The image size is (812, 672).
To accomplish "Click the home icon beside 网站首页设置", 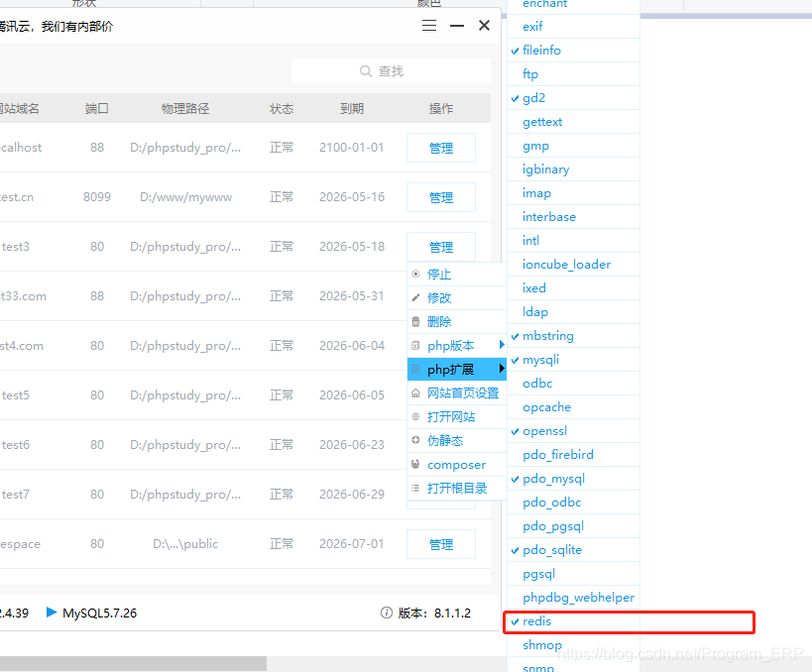I will 415,392.
